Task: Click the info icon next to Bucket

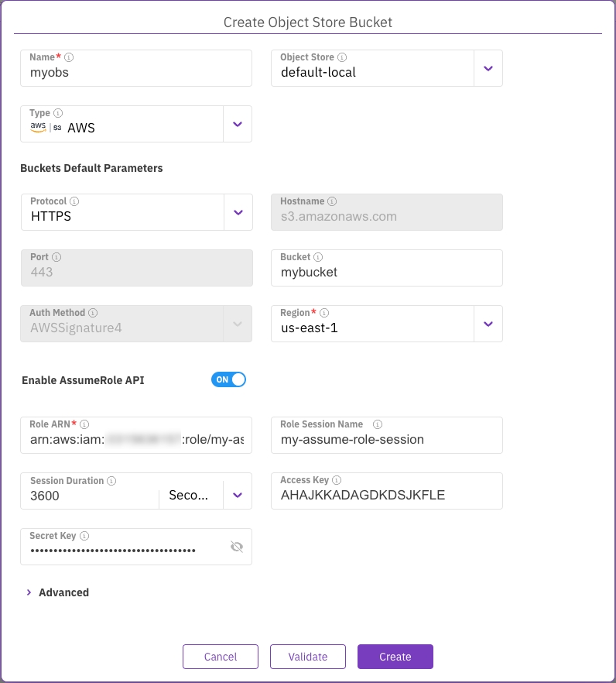Action: pos(318,257)
